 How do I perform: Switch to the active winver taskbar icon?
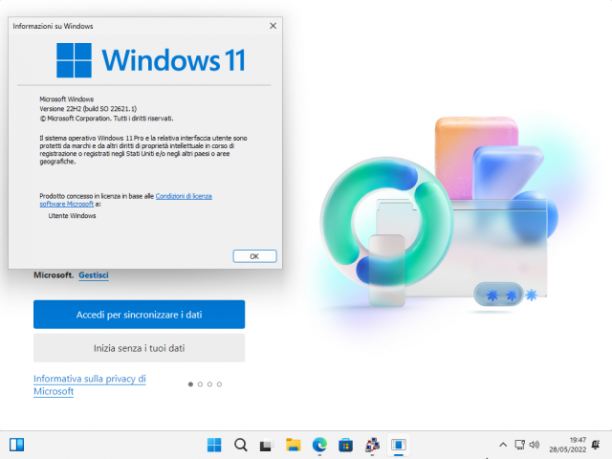[399, 445]
